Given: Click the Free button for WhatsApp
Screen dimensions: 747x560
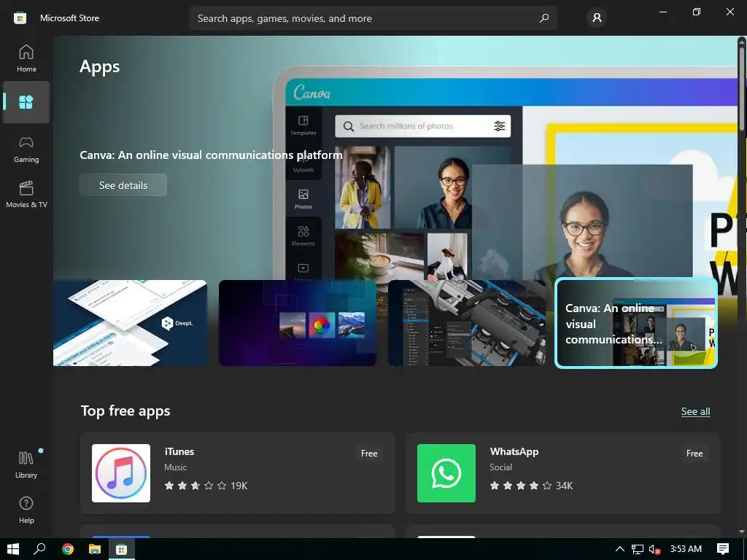Looking at the screenshot, I should pyautogui.click(x=694, y=454).
